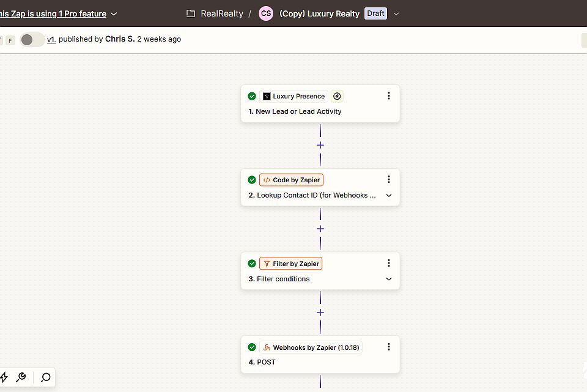Select the Webhooks by Zapier POST step
This screenshot has width=587, height=392.
point(320,355)
